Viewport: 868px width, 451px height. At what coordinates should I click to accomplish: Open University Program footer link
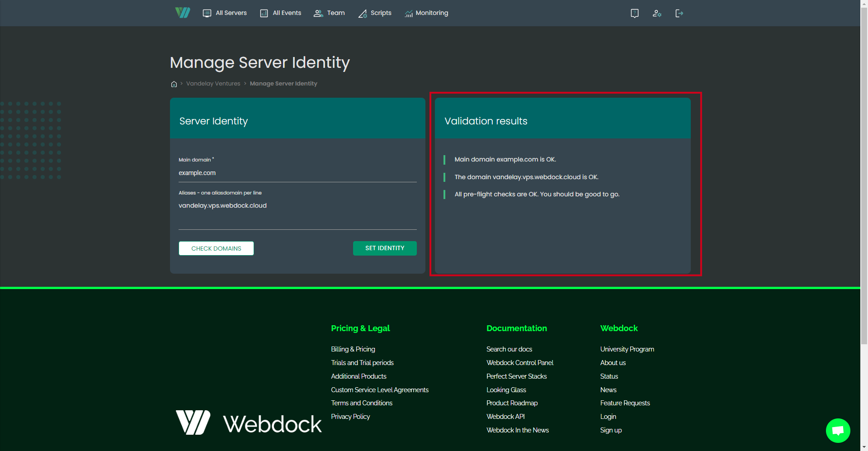[x=627, y=349]
